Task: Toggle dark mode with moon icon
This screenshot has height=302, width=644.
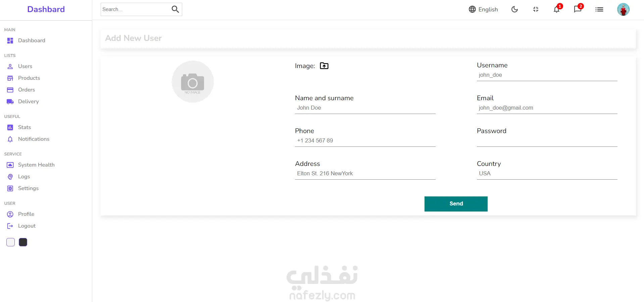Action: [x=514, y=9]
